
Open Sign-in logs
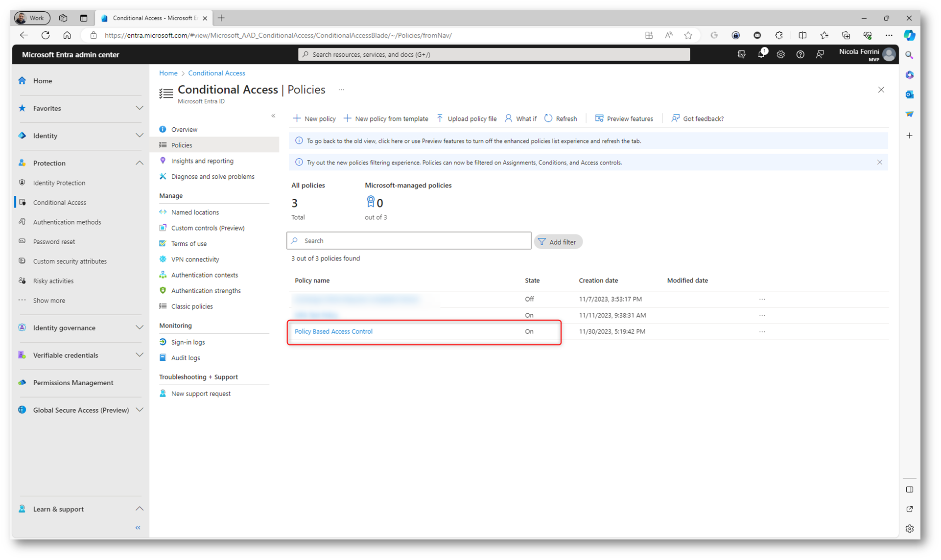point(188,342)
